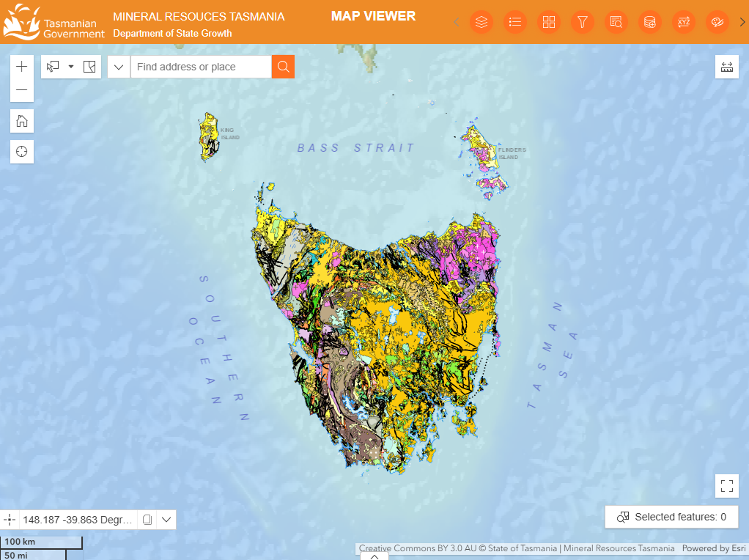Enable click-to-capture map coordinates
Viewport: 749px width, 560px height.
(9, 520)
